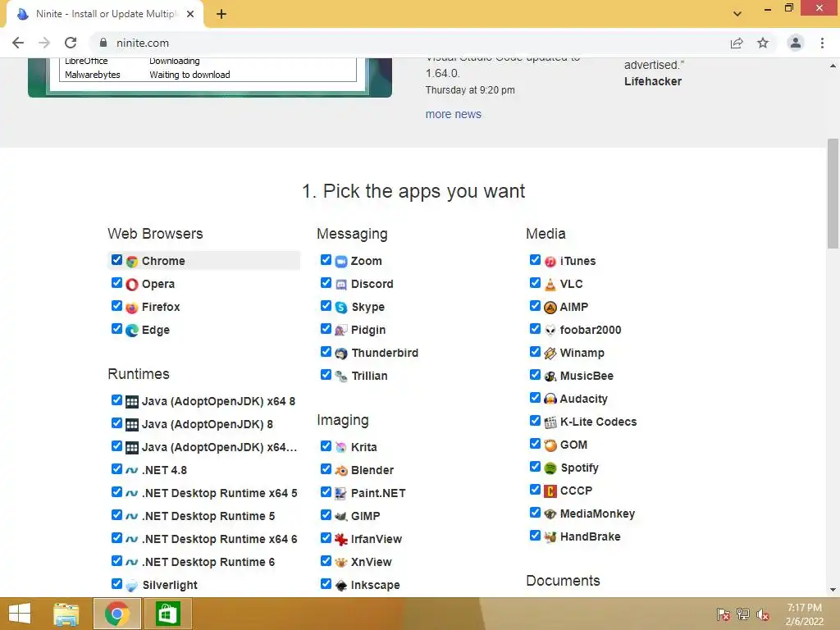Open the more news link

pos(453,114)
